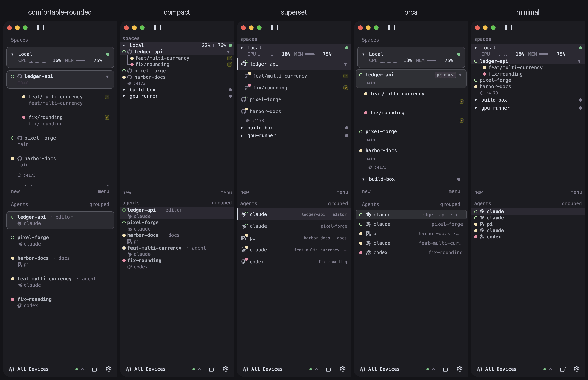
Task: Open menu in compact spaces
Action: click(226, 192)
